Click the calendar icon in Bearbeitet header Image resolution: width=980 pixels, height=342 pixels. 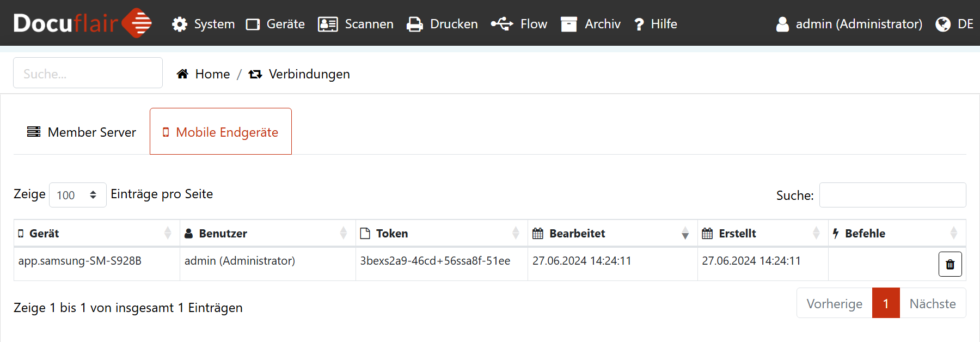[x=538, y=233]
